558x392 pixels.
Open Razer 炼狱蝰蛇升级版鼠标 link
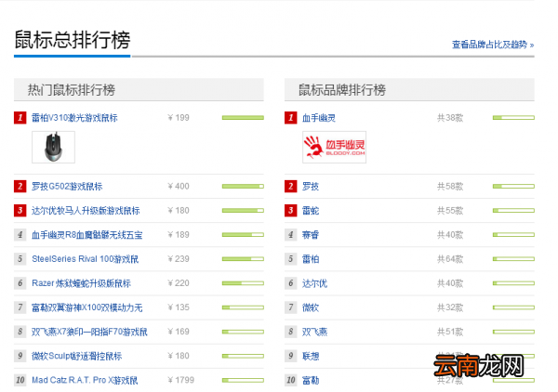[x=81, y=283]
